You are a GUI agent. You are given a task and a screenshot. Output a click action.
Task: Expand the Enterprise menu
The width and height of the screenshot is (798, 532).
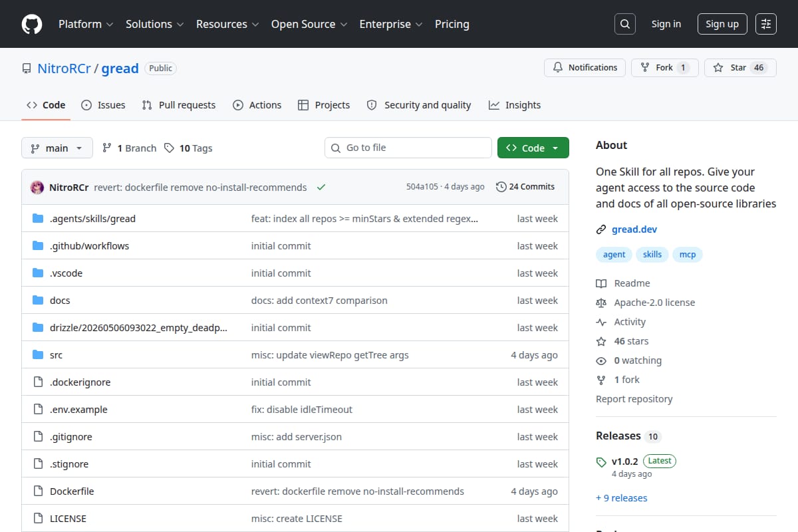click(391, 24)
